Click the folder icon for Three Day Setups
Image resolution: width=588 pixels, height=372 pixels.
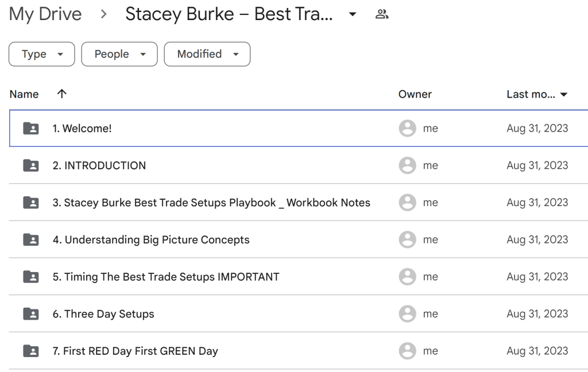(32, 313)
